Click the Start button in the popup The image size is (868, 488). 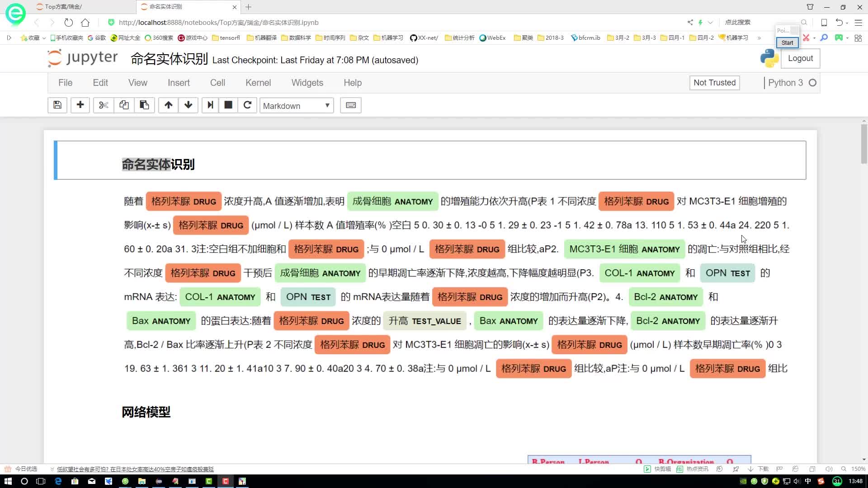point(787,42)
